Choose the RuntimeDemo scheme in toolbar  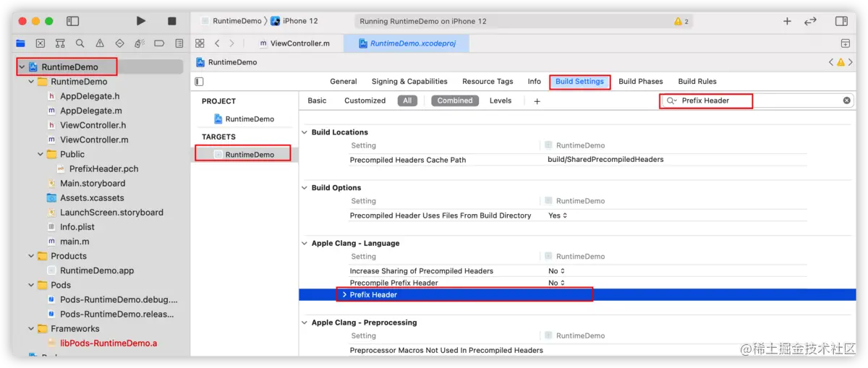tap(231, 21)
